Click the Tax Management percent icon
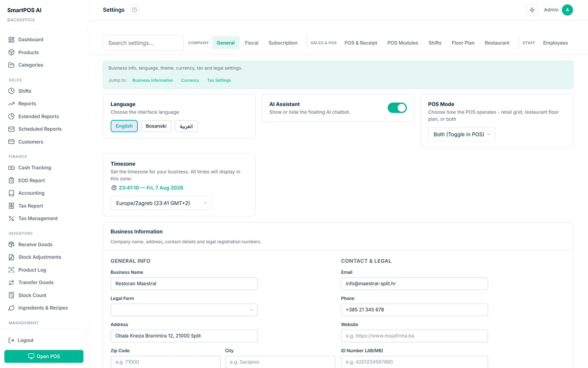This screenshot has width=588, height=368. click(x=11, y=219)
